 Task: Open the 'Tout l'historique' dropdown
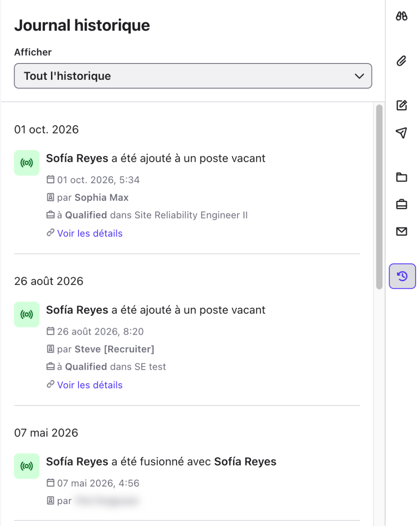pos(193,76)
